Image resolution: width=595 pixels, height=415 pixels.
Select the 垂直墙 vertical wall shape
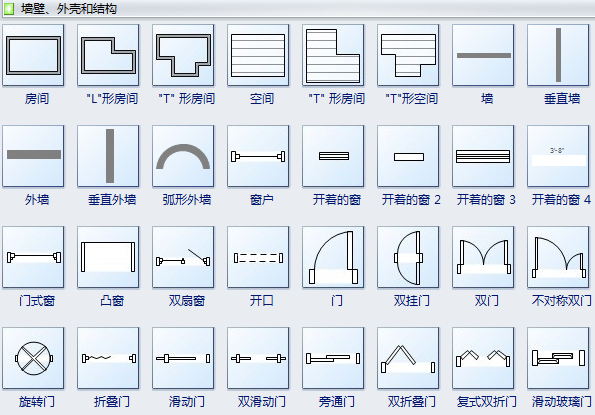pos(558,55)
